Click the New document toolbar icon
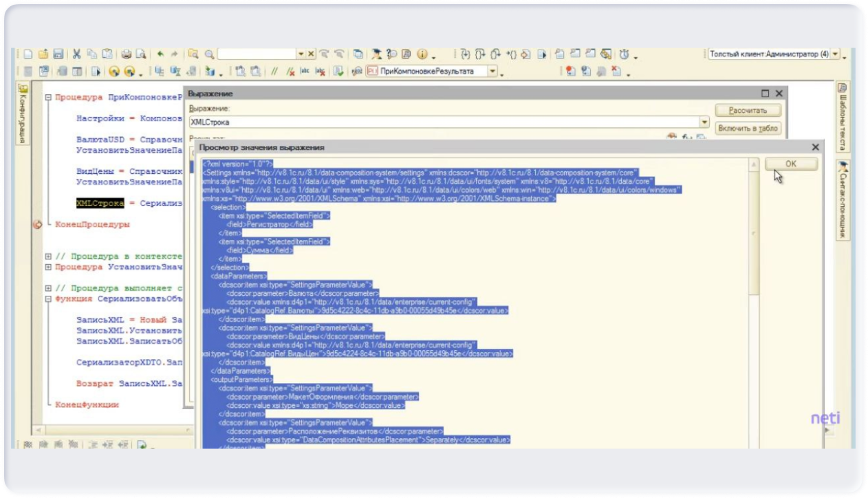The width and height of the screenshot is (868, 498). point(28,54)
